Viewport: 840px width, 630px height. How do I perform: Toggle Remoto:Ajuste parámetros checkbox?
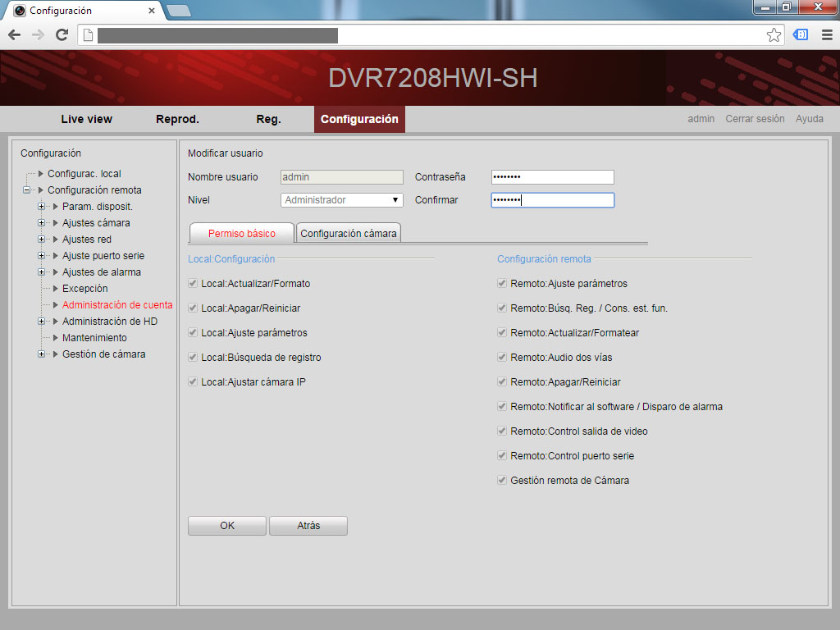point(502,283)
